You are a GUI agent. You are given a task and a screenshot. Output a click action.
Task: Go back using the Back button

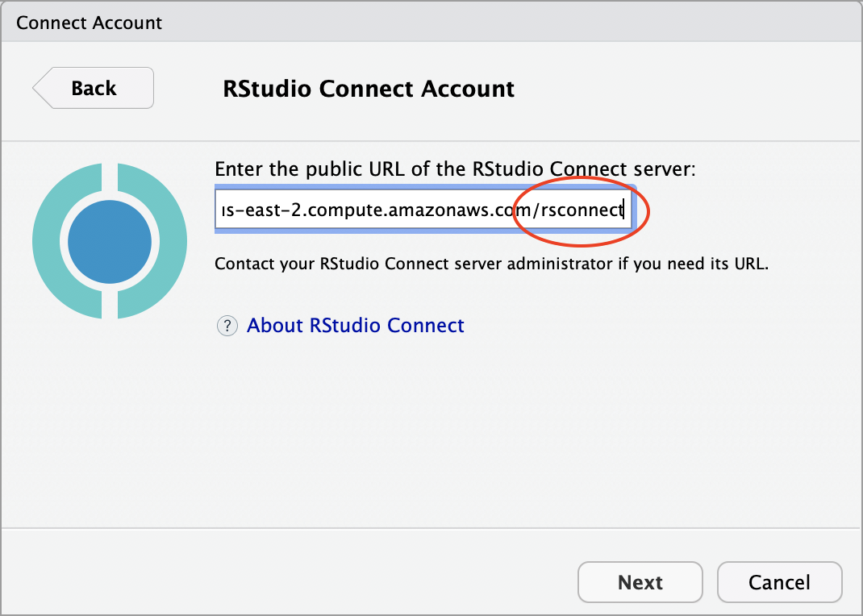[93, 88]
